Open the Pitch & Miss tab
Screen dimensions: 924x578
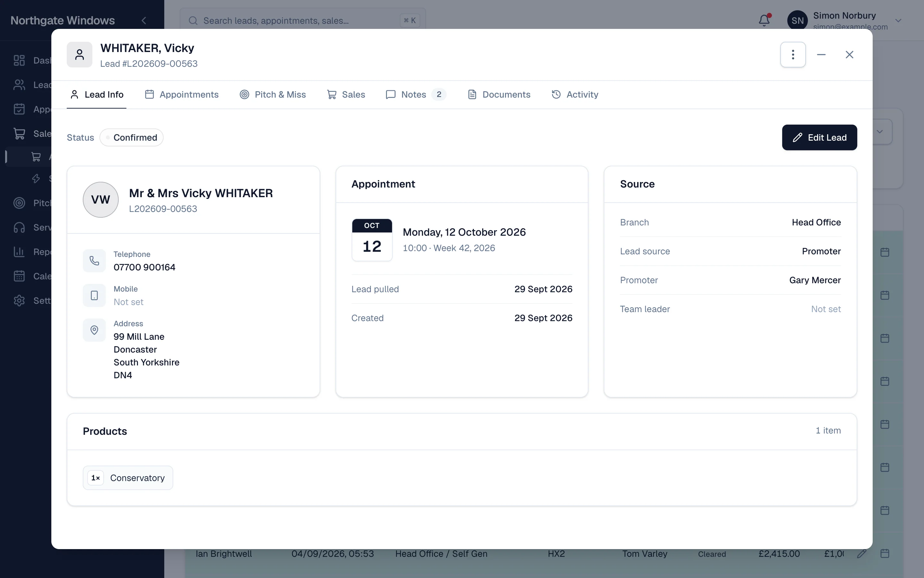click(273, 95)
